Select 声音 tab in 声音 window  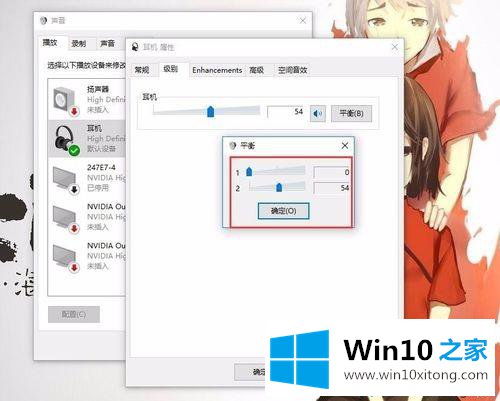[x=107, y=44]
